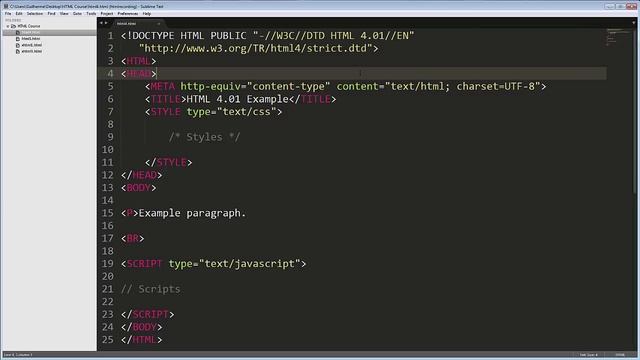Collapse the HTML Course folder arrow
The image size is (640, 360).
tap(7, 26)
